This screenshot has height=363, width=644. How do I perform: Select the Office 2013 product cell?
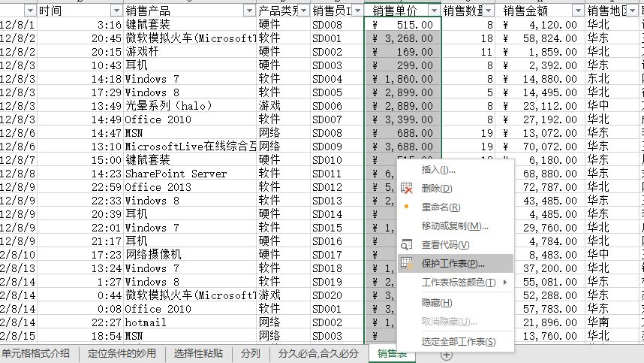(190, 187)
